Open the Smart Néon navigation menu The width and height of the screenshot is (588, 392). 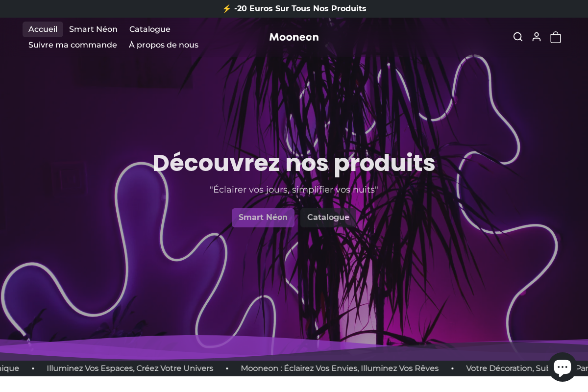93,29
